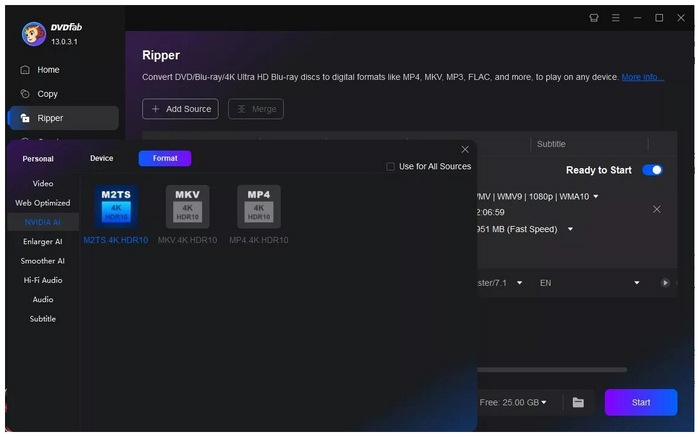Select NVIDIA AI category
700x437 pixels.
[x=43, y=222]
